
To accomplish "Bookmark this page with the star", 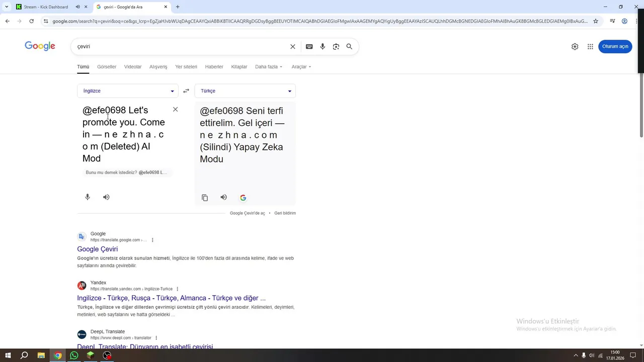I will [596, 21].
